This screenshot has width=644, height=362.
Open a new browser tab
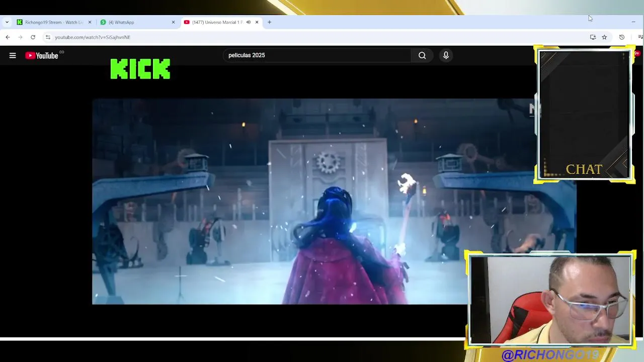coord(270,22)
